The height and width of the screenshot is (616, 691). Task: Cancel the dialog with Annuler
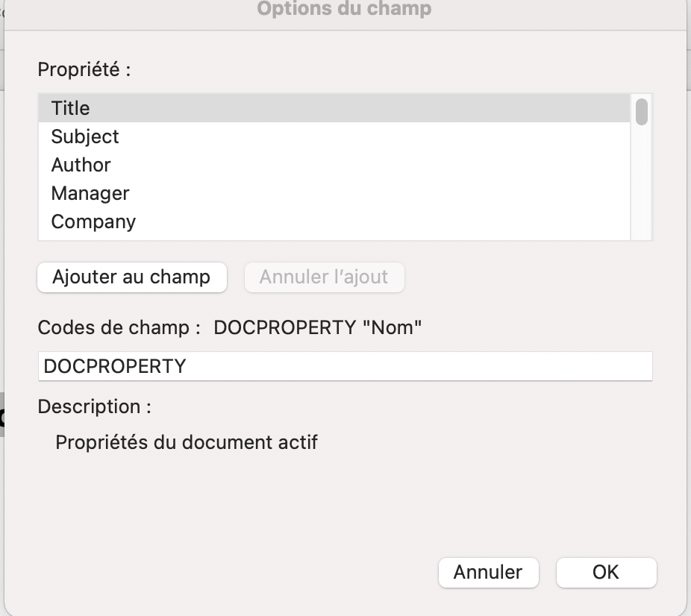pos(487,572)
